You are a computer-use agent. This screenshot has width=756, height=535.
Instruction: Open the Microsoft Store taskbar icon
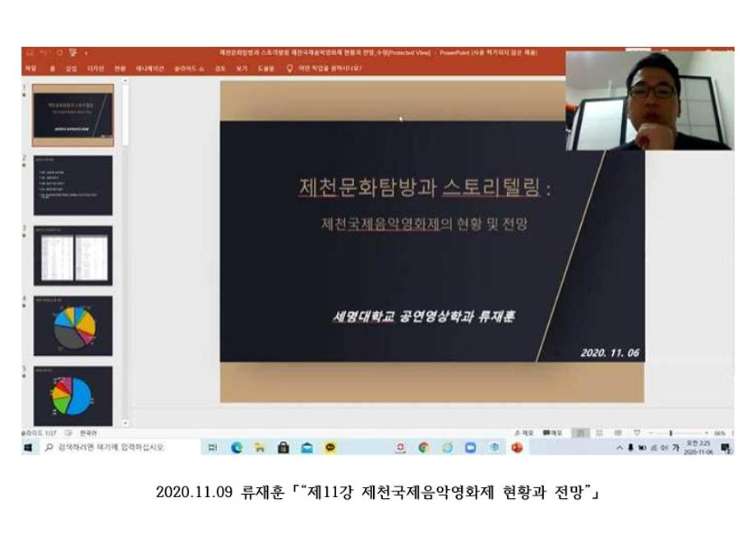click(283, 448)
